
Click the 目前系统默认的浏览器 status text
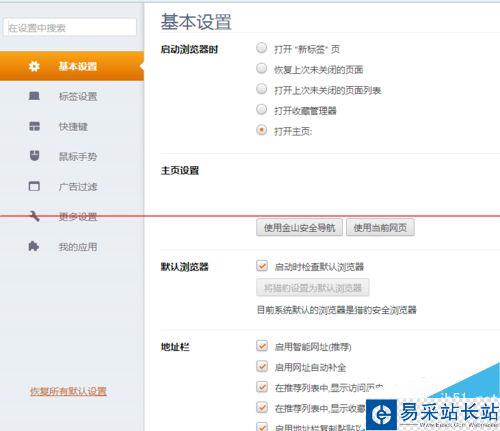pyautogui.click(x=337, y=310)
